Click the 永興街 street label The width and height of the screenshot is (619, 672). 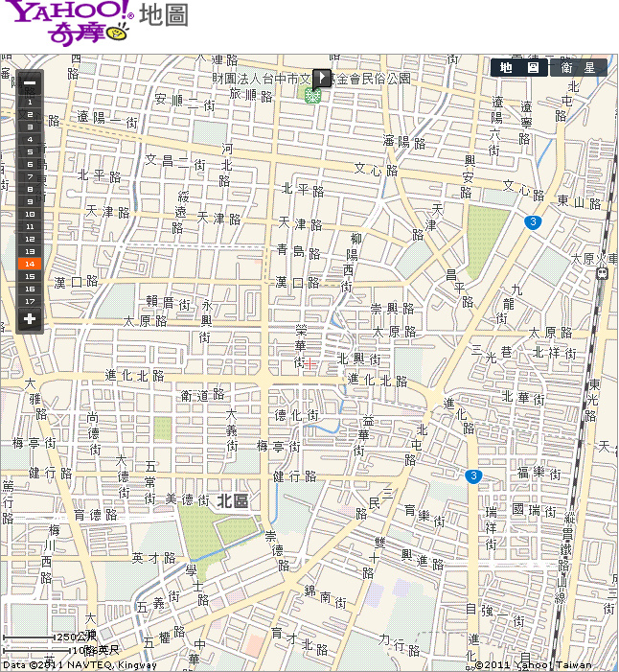coord(206,321)
